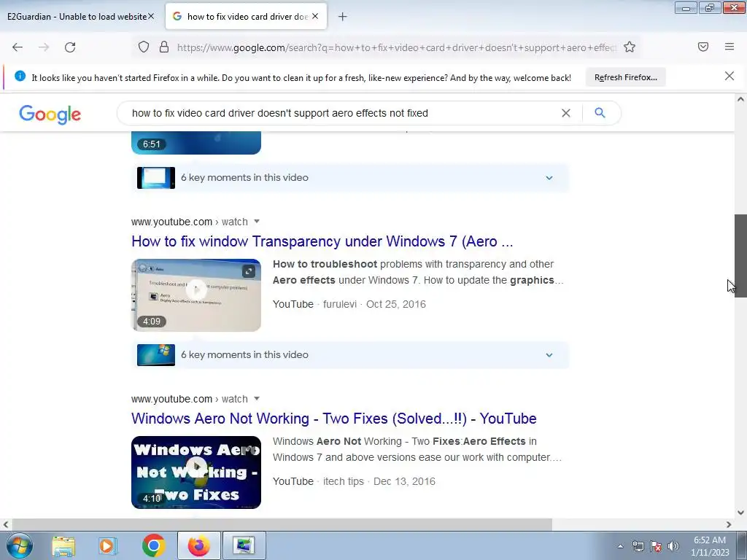Click the volume speaker icon
Viewport: 747px width, 560px height.
[x=673, y=546]
